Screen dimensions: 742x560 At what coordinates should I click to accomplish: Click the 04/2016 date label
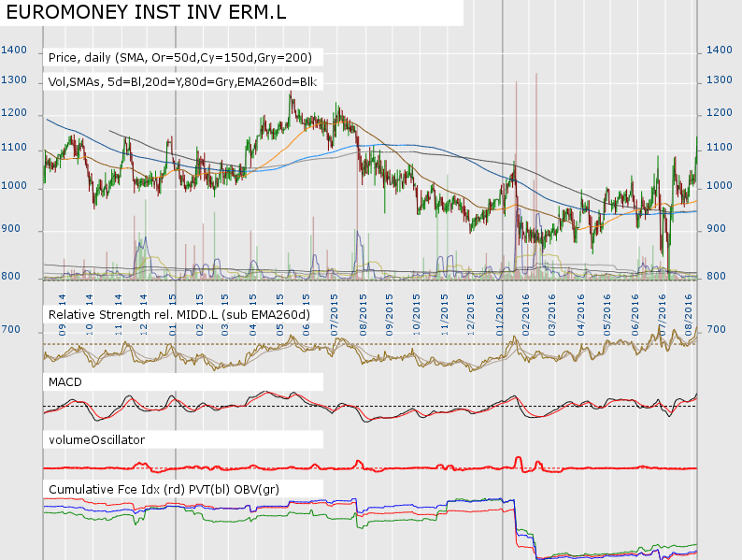pos(581,315)
